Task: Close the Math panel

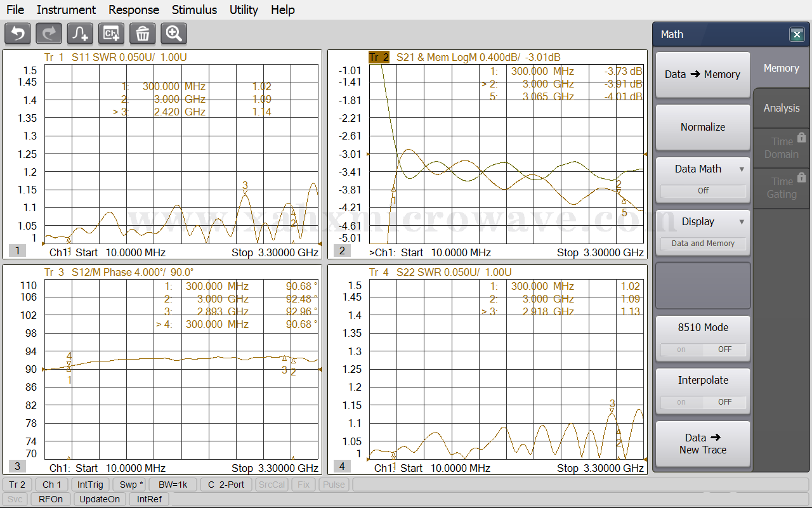Action: coord(797,35)
